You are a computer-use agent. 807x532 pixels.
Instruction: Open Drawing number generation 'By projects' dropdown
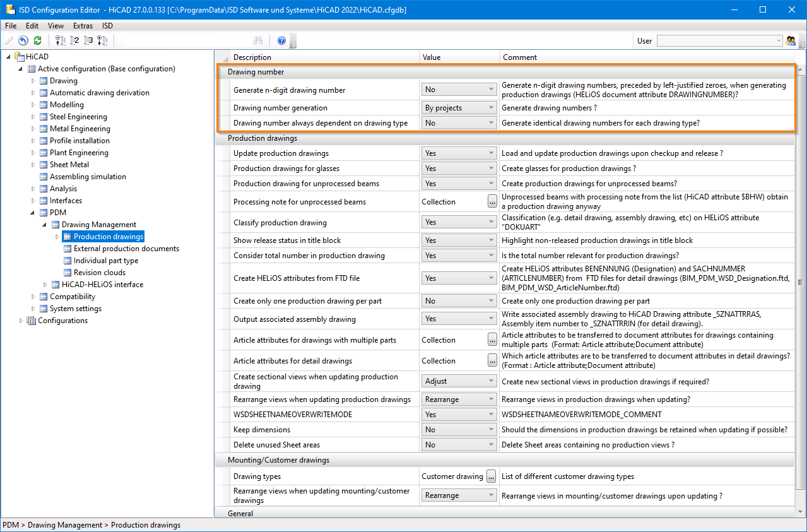pos(459,108)
